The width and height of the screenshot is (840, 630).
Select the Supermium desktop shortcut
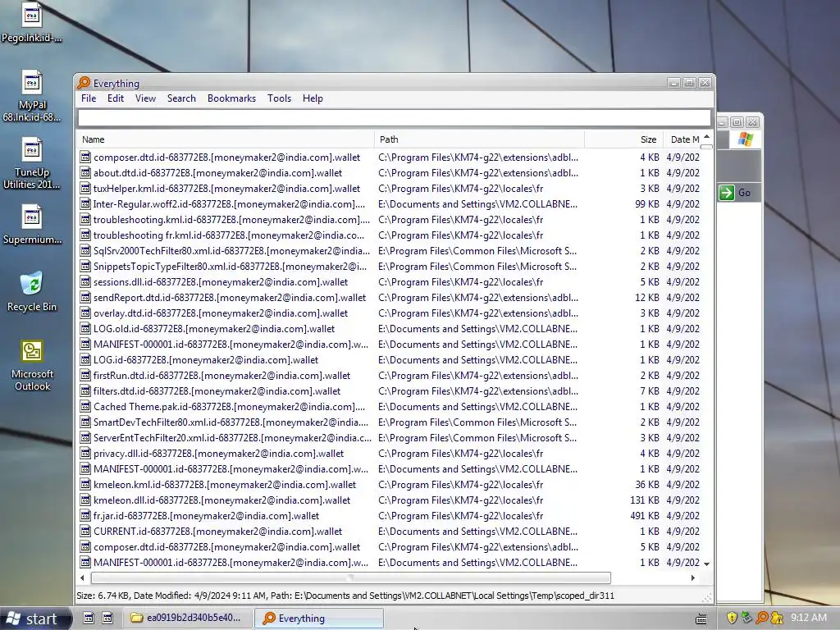point(32,225)
